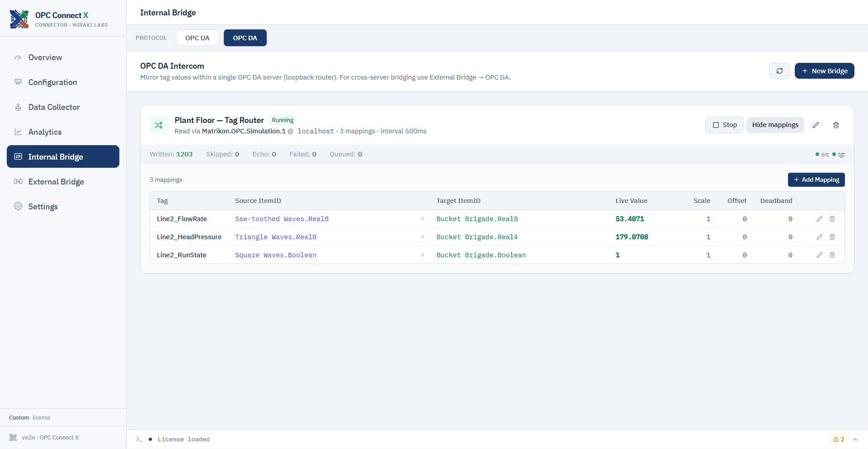
Task: Switch protocol to OPC UA
Action: [x=198, y=38]
